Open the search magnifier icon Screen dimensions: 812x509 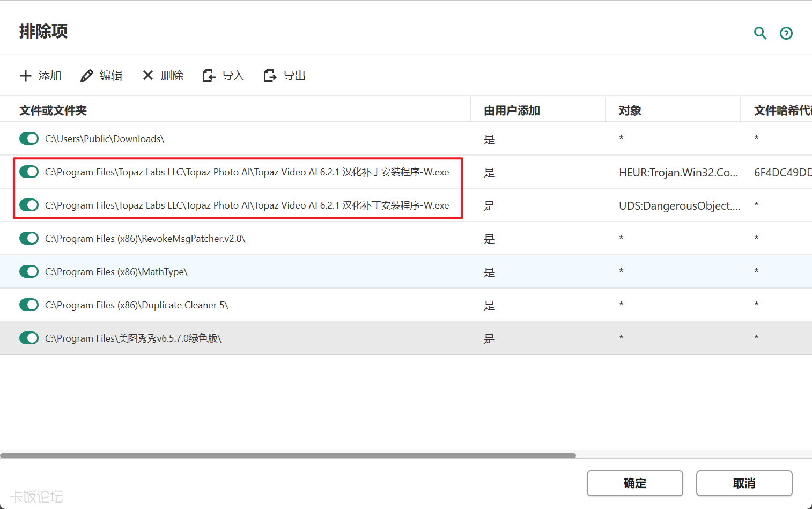point(760,33)
